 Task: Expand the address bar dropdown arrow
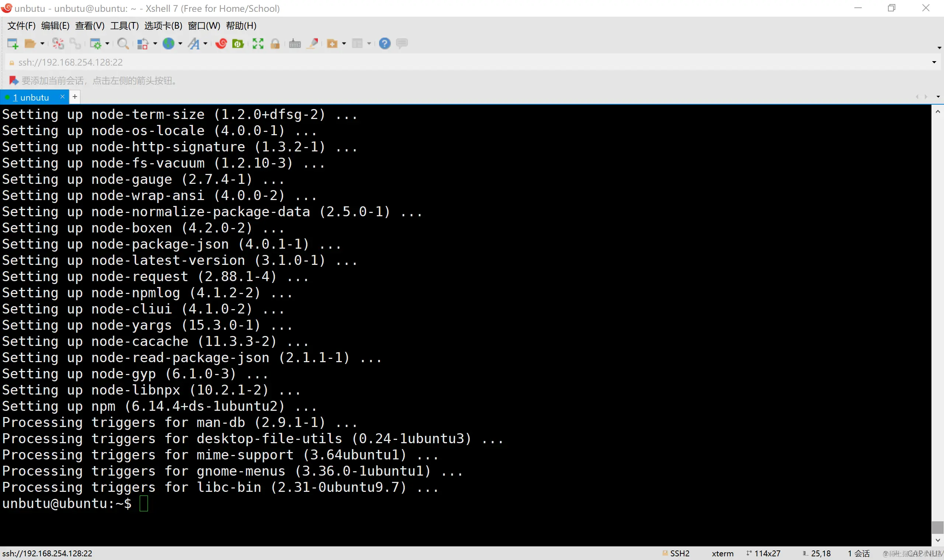[x=934, y=62]
